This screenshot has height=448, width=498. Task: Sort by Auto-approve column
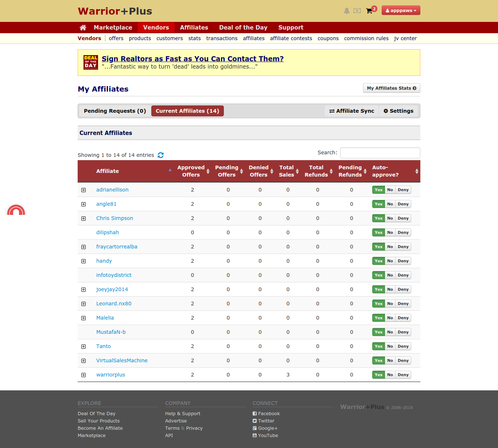point(417,171)
